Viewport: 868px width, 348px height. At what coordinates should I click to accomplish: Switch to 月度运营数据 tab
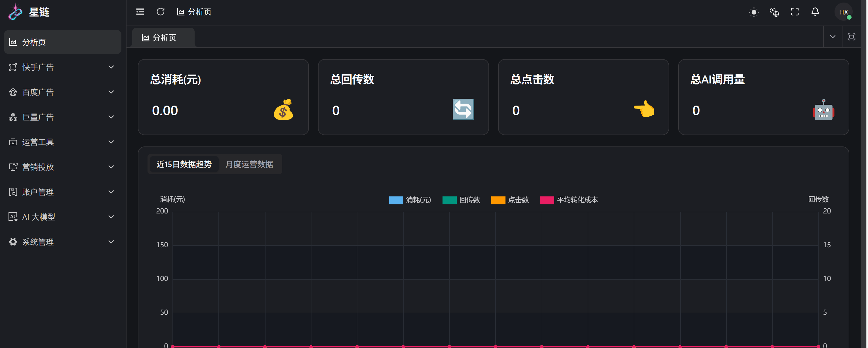pyautogui.click(x=249, y=164)
